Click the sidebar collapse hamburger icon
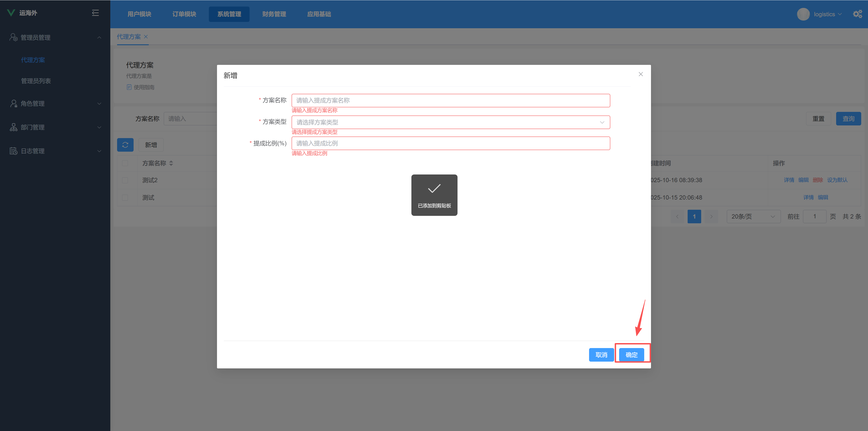 point(95,13)
